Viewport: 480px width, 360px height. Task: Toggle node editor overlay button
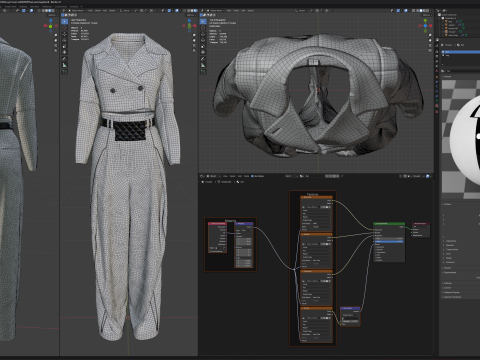point(428,176)
